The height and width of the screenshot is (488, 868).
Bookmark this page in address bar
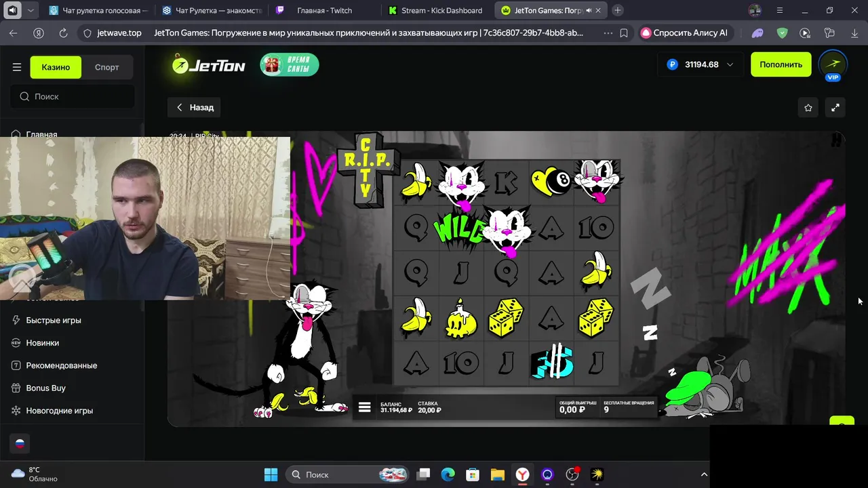624,33
